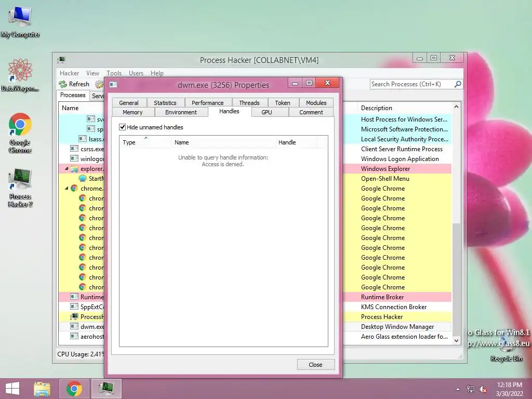Open General tab in properties
This screenshot has height=399, width=532.
(x=129, y=102)
